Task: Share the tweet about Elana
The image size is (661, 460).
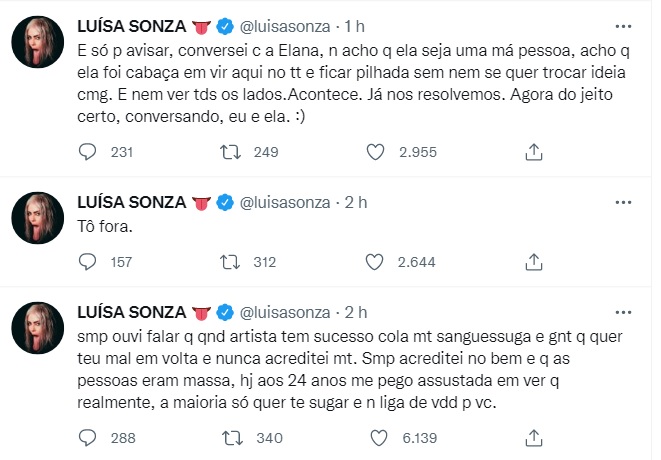Action: pos(534,151)
